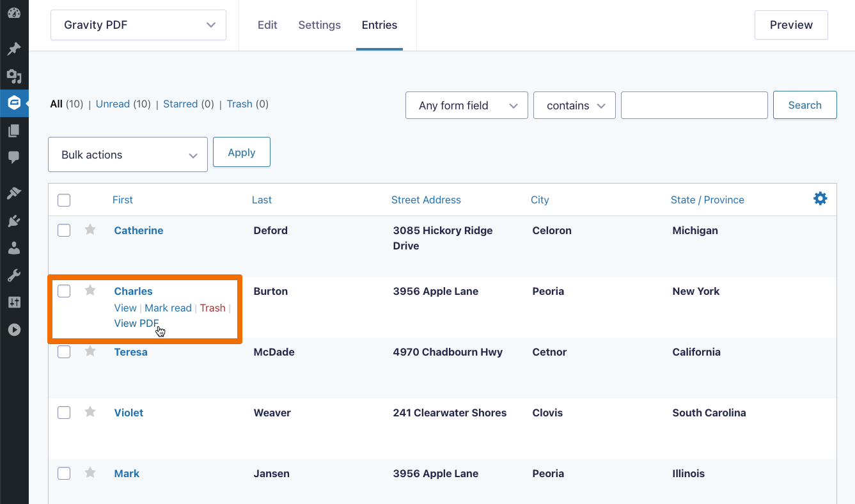Star the Charles entry
The width and height of the screenshot is (855, 504).
(x=90, y=290)
